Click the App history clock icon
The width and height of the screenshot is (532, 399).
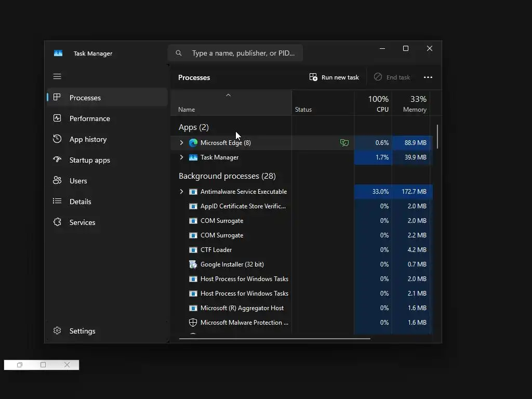(x=57, y=139)
